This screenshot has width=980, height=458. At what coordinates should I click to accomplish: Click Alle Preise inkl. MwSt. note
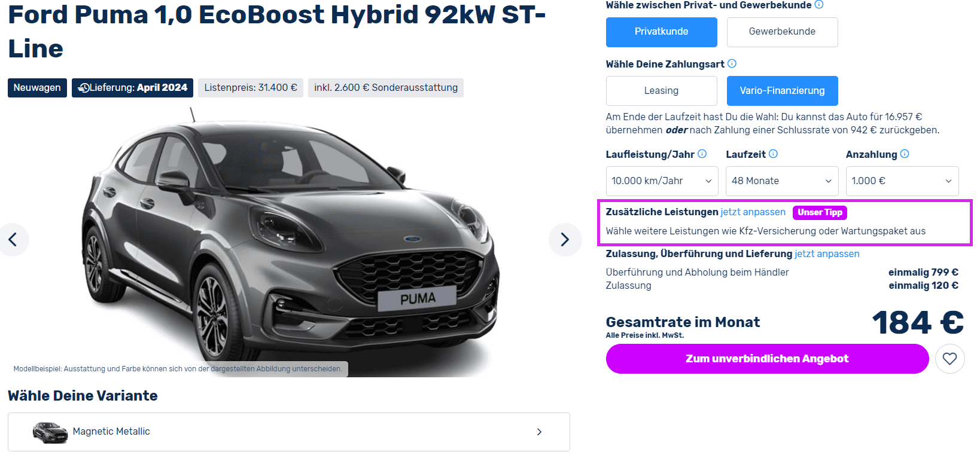pyautogui.click(x=644, y=335)
